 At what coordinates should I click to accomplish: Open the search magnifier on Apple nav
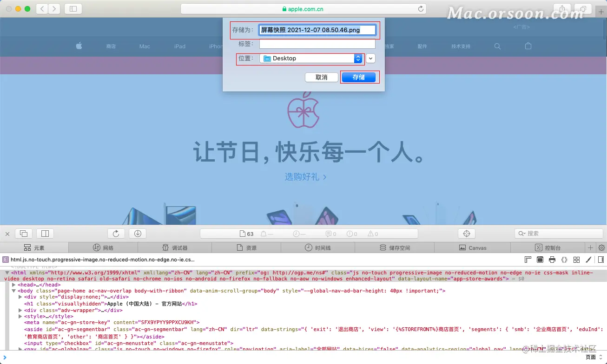497,46
